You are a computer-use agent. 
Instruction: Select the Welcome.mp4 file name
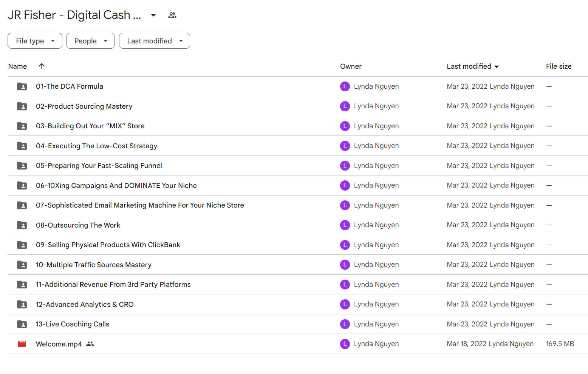(59, 344)
